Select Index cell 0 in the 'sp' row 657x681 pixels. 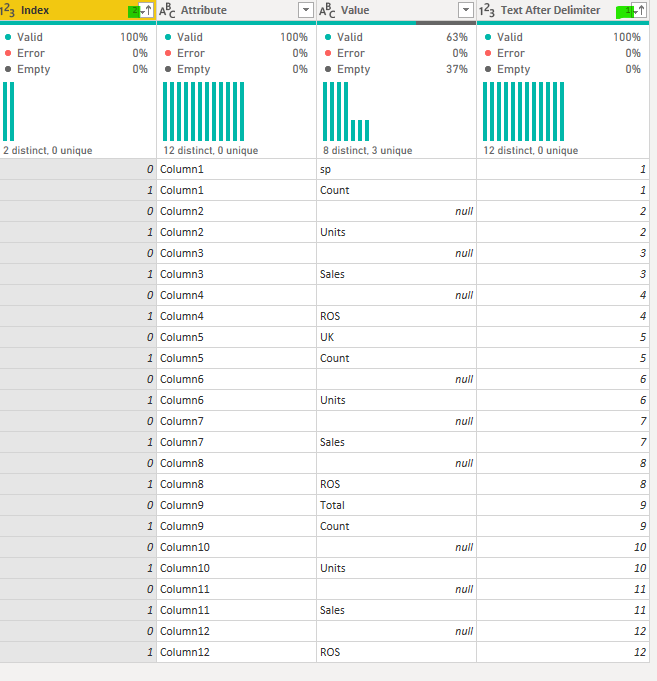(78, 169)
